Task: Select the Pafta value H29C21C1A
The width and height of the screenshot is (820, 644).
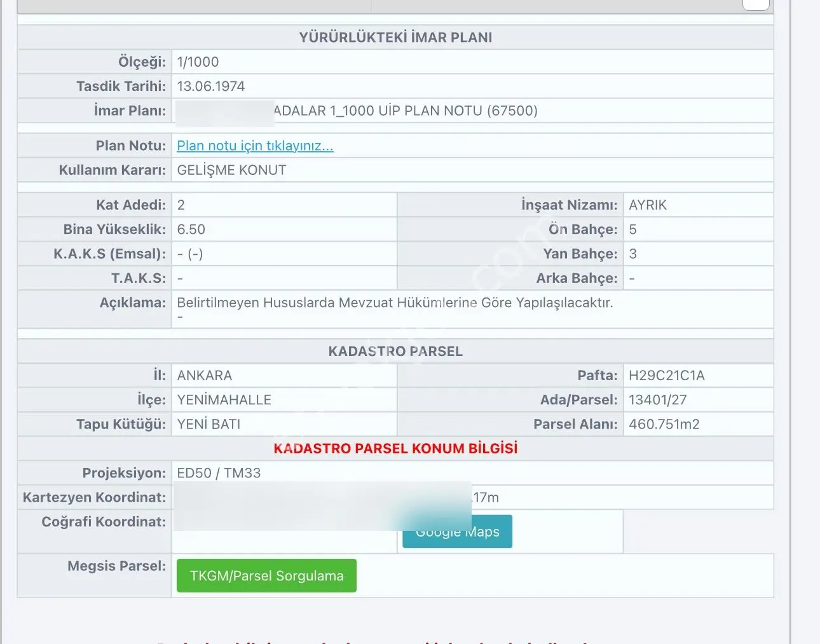Action: tap(667, 375)
